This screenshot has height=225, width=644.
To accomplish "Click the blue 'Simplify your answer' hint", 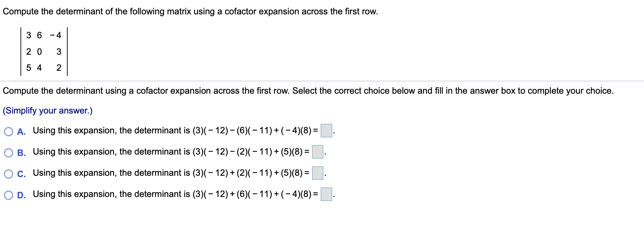I will [47, 111].
